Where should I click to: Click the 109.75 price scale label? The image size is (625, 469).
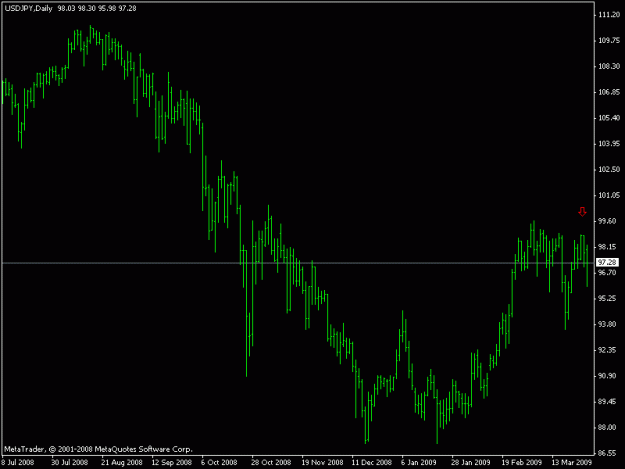coord(609,40)
